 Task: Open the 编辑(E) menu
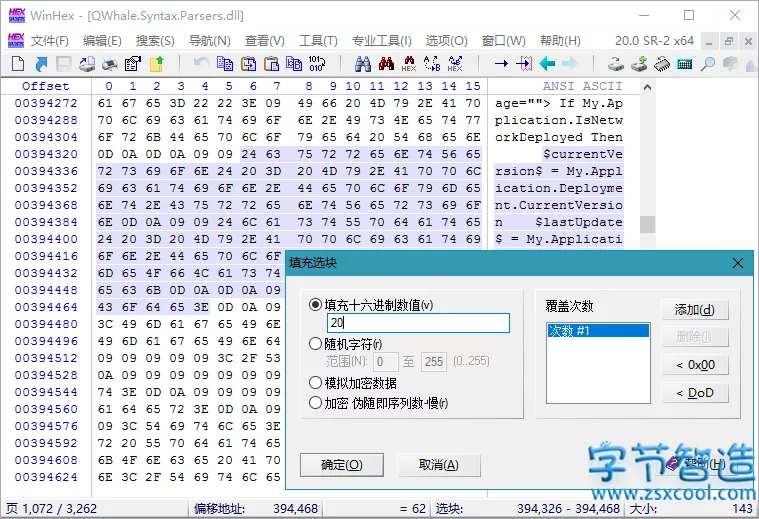[x=102, y=41]
